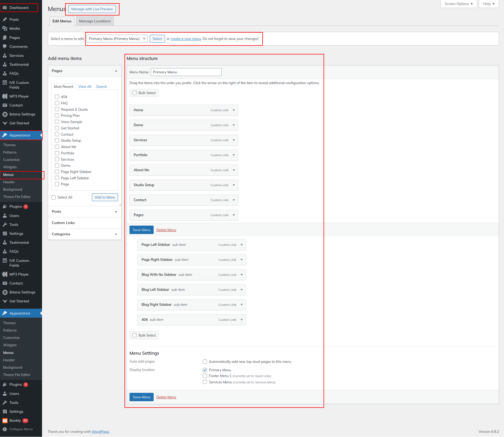Click the Add to Menu button
This screenshot has width=504, height=437.
click(105, 197)
